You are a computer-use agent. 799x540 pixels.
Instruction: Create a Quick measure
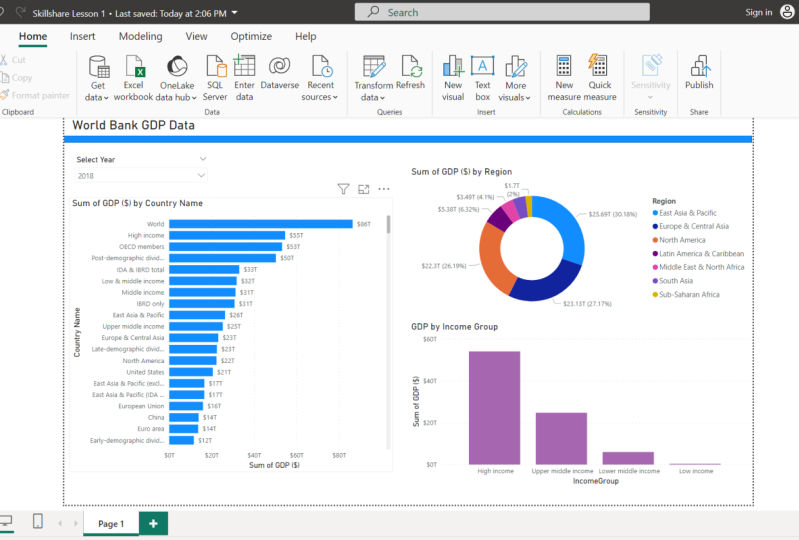pos(600,78)
